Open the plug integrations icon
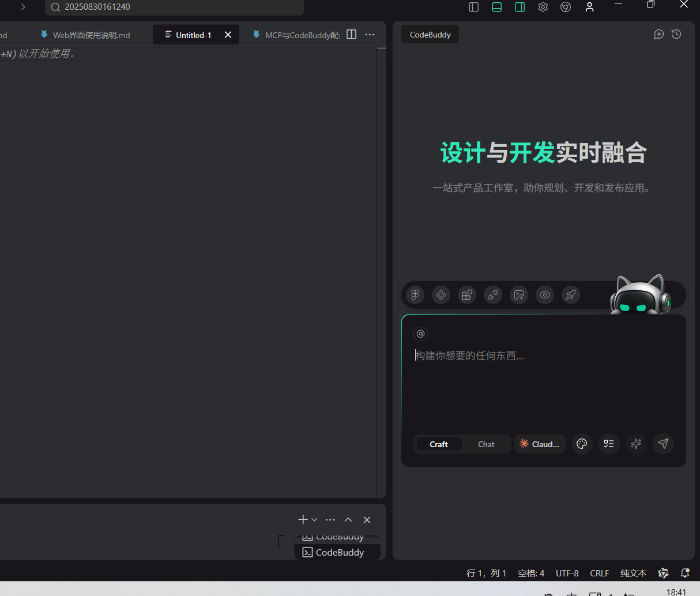 [493, 295]
